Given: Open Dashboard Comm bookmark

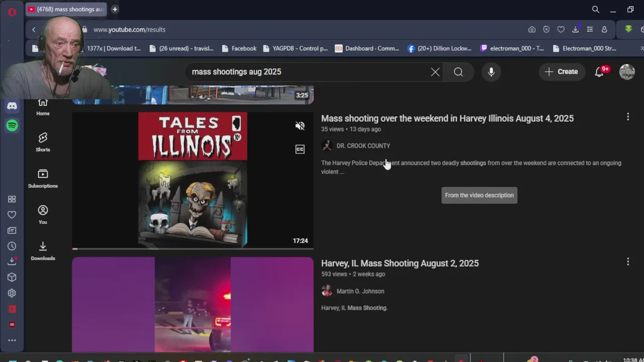Looking at the screenshot, I should point(367,48).
